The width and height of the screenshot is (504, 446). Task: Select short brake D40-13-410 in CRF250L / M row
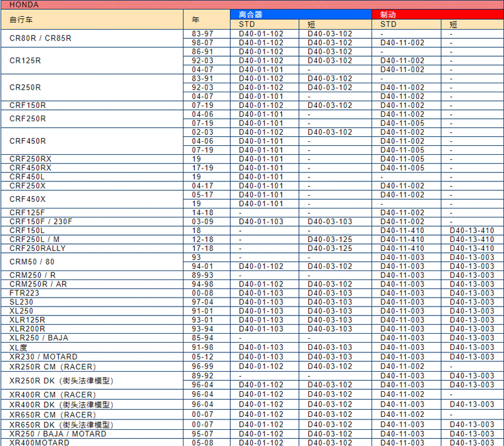tap(472, 239)
